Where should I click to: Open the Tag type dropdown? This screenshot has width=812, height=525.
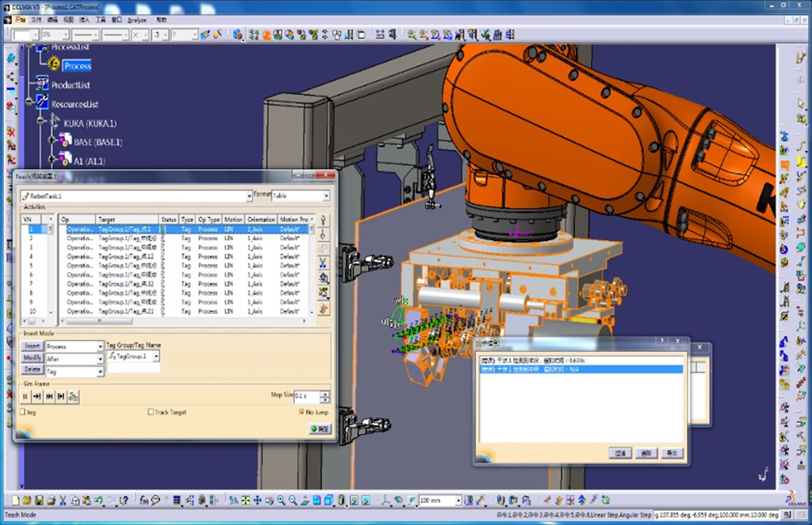101,372
